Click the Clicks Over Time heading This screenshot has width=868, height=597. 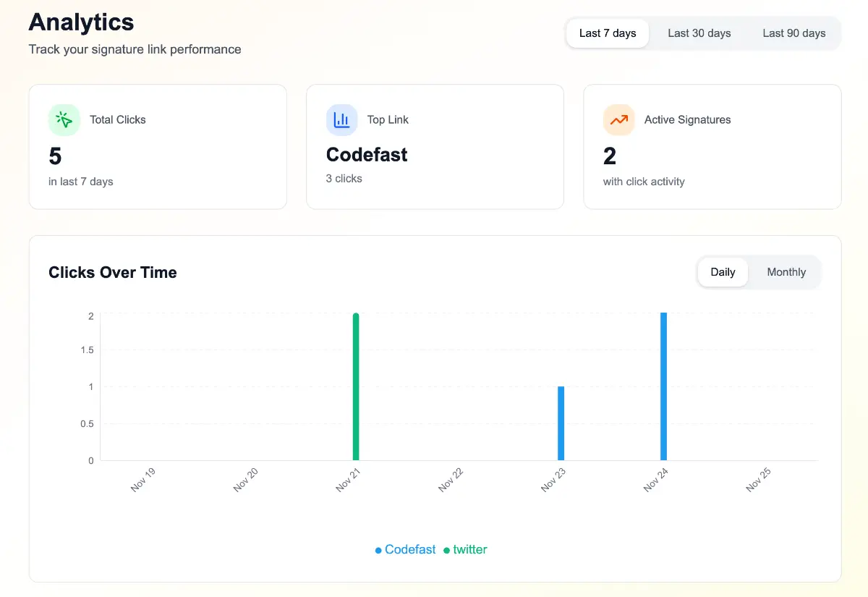(113, 273)
